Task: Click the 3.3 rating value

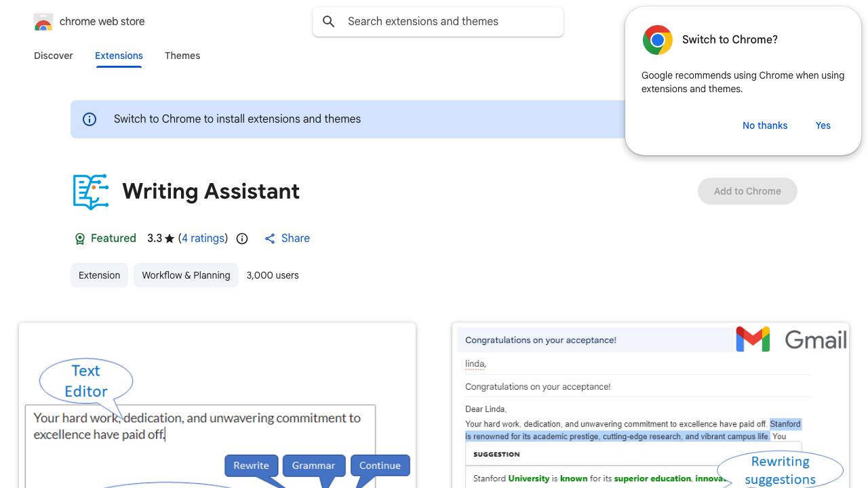Action: click(155, 239)
